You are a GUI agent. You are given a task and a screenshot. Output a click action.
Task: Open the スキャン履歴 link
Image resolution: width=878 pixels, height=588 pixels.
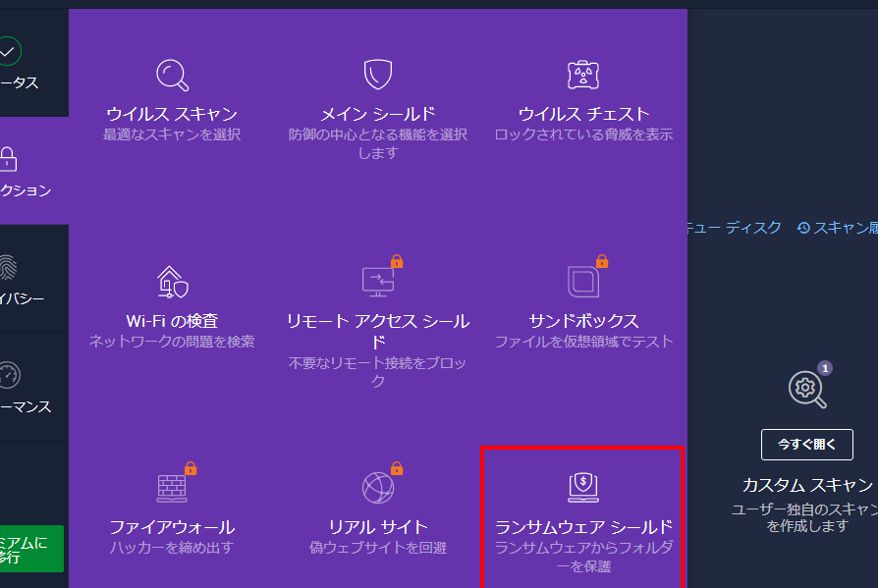click(x=840, y=228)
